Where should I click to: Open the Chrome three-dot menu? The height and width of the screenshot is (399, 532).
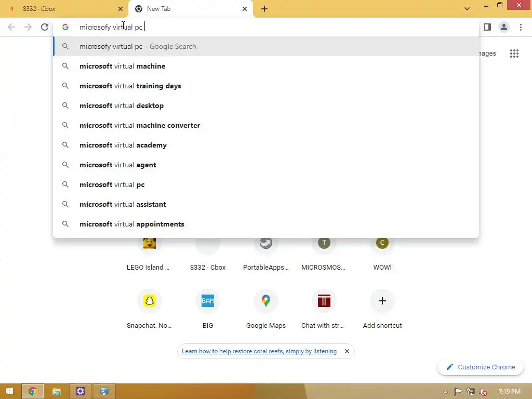pyautogui.click(x=521, y=27)
